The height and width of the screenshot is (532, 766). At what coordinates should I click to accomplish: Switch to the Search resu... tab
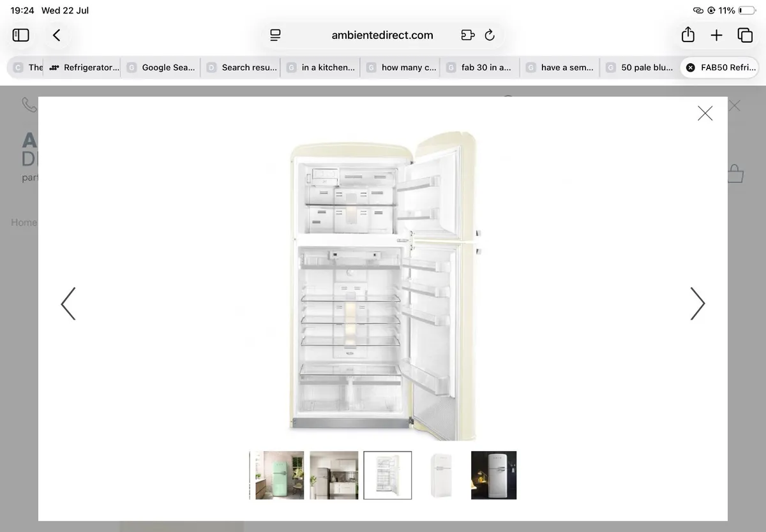click(x=241, y=68)
